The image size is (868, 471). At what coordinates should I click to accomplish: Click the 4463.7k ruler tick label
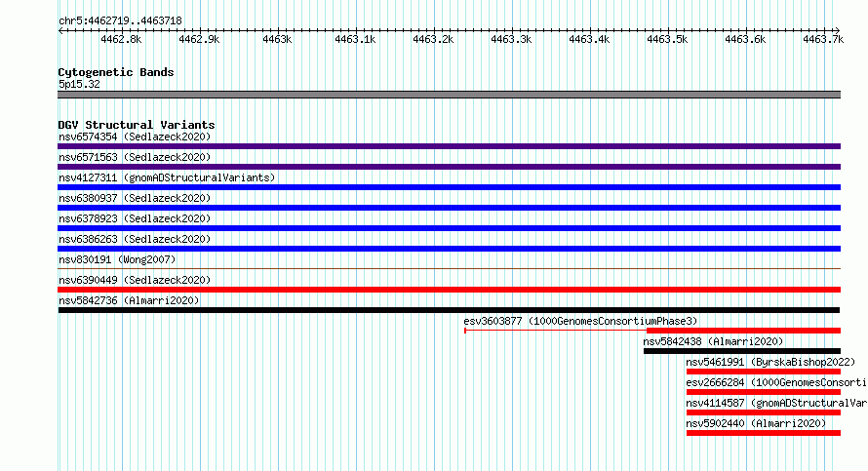(x=824, y=40)
